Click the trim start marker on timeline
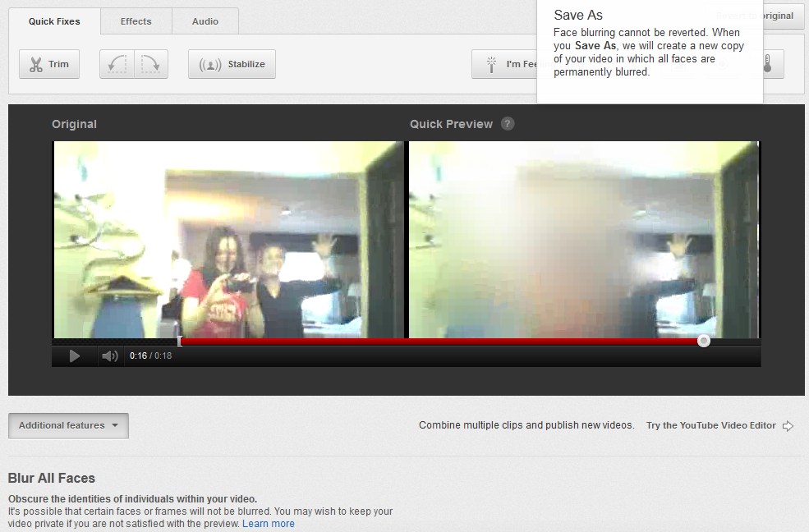This screenshot has width=809, height=532. [x=180, y=341]
